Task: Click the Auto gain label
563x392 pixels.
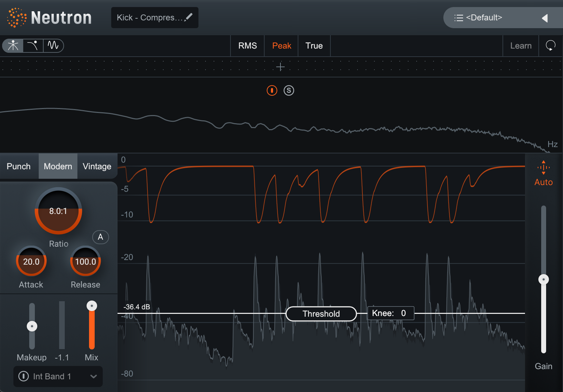Action: coord(544,182)
